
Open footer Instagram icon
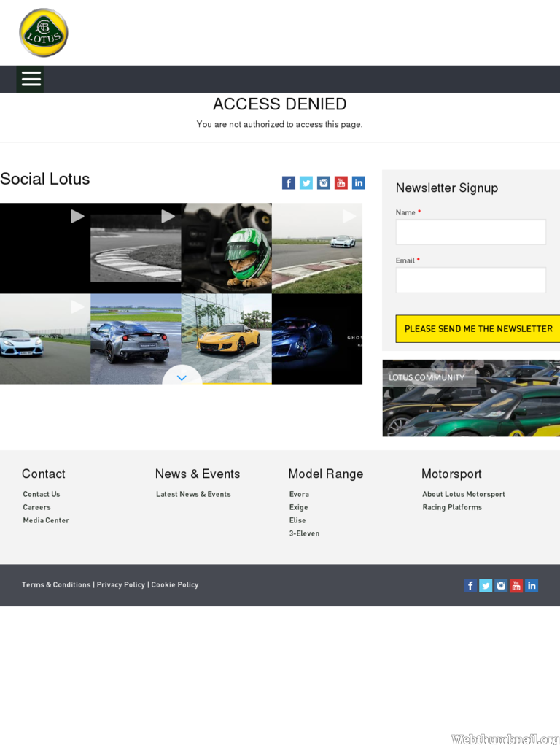click(501, 585)
